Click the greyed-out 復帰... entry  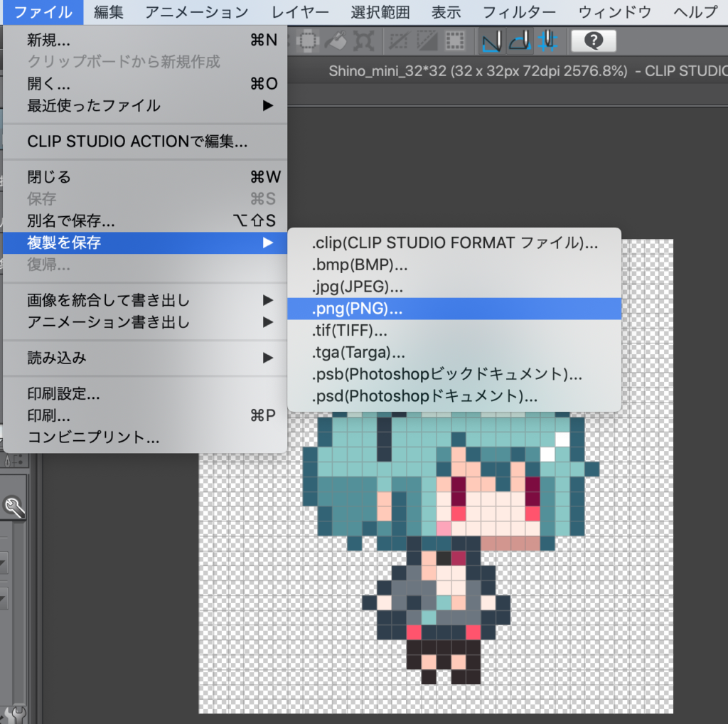click(145, 265)
